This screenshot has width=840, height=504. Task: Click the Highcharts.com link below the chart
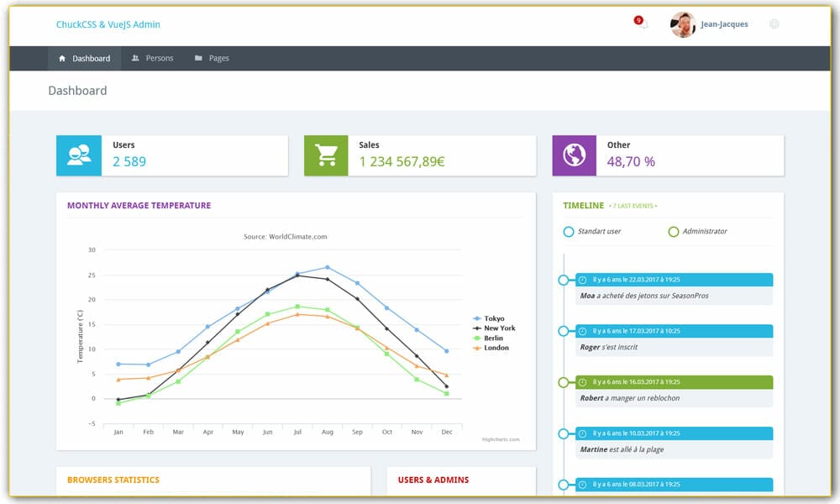501,438
